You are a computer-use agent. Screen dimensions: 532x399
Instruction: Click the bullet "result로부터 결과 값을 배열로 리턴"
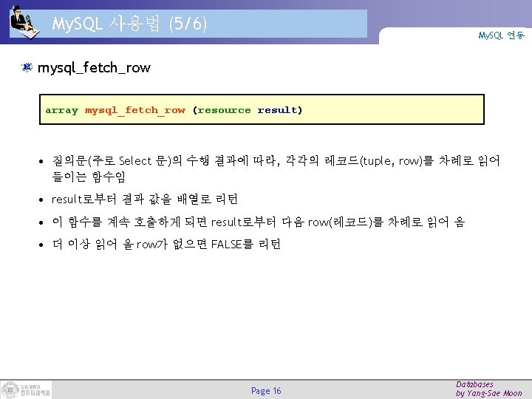145,199
